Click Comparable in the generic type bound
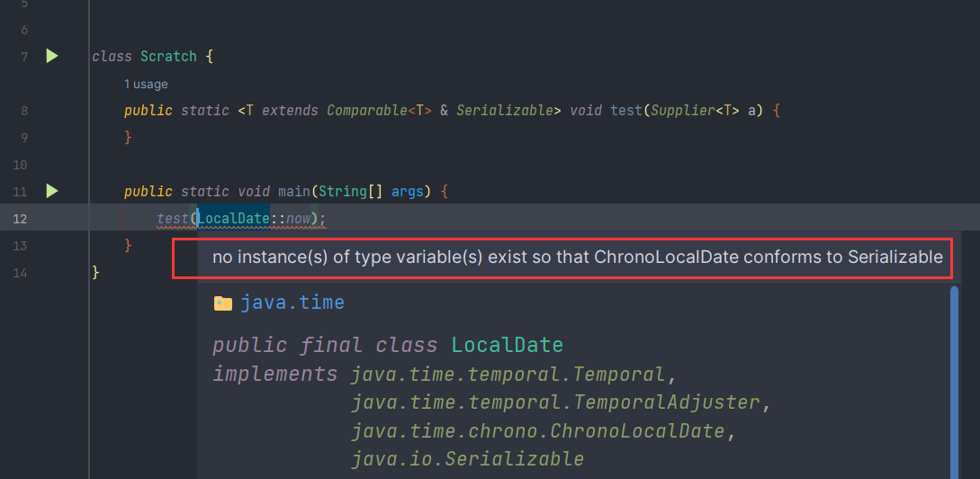The image size is (980, 479). (x=366, y=111)
